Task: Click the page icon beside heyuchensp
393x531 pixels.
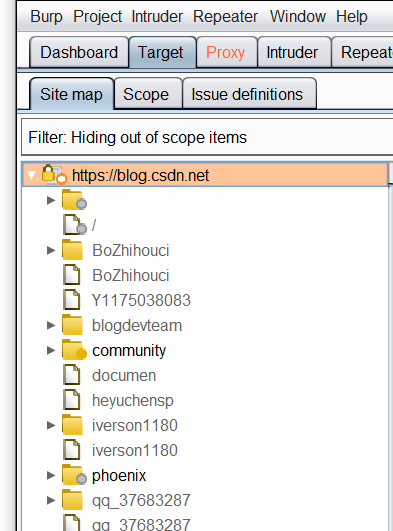Action: [72, 400]
